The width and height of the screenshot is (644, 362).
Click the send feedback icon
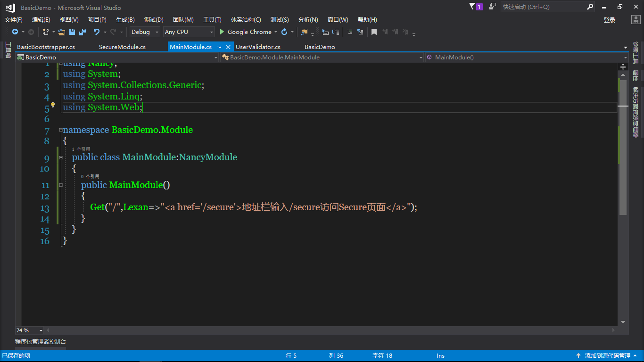point(493,7)
